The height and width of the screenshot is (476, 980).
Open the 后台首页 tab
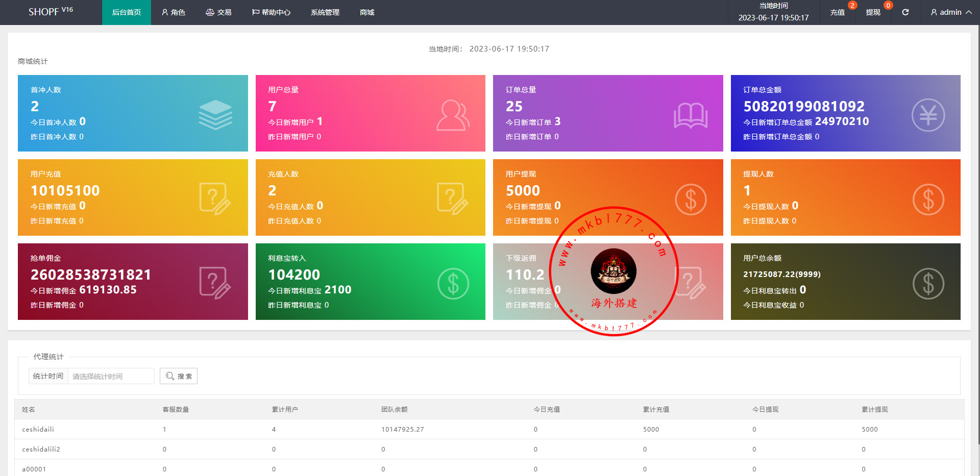coord(127,12)
